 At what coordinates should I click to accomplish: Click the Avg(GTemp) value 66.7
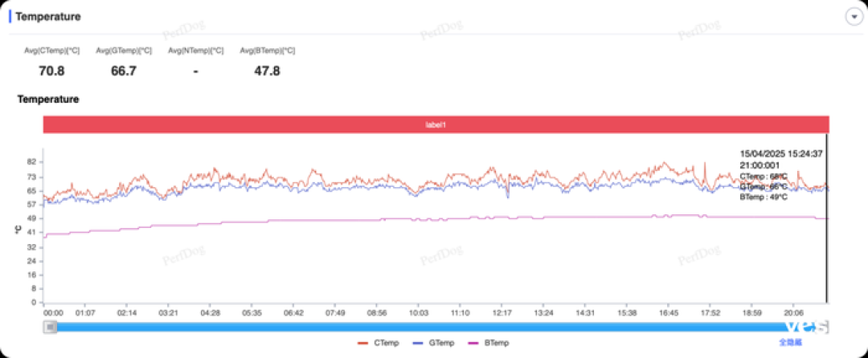[x=124, y=71]
